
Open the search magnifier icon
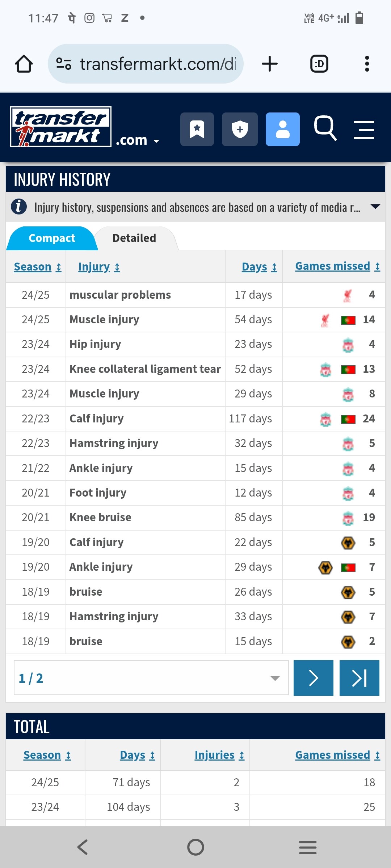click(325, 128)
